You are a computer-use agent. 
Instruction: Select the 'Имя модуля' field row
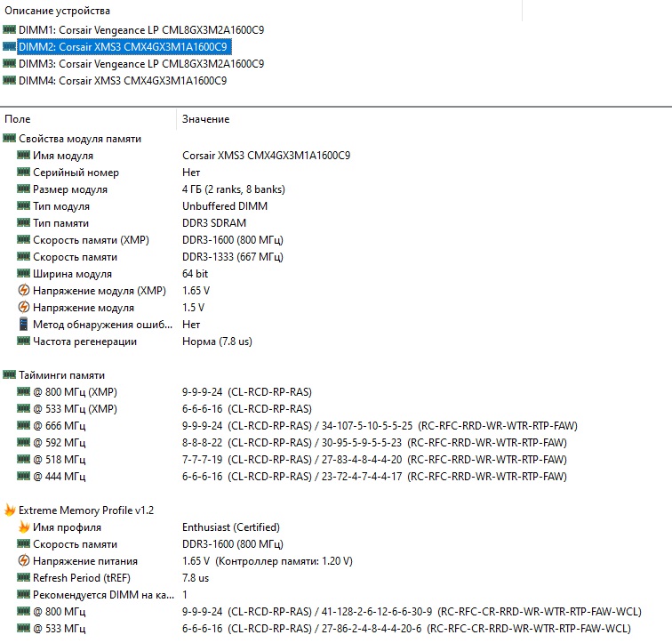point(63,156)
